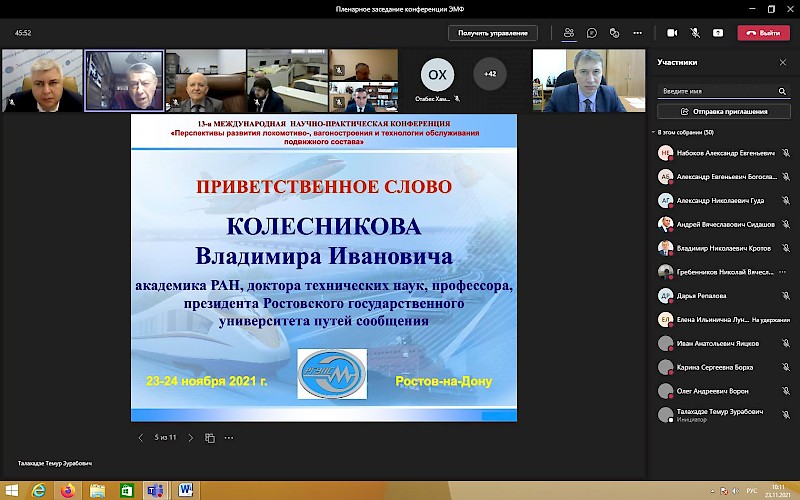Toggle the camera on or off
Viewport: 800px width, 500px height.
[672, 33]
